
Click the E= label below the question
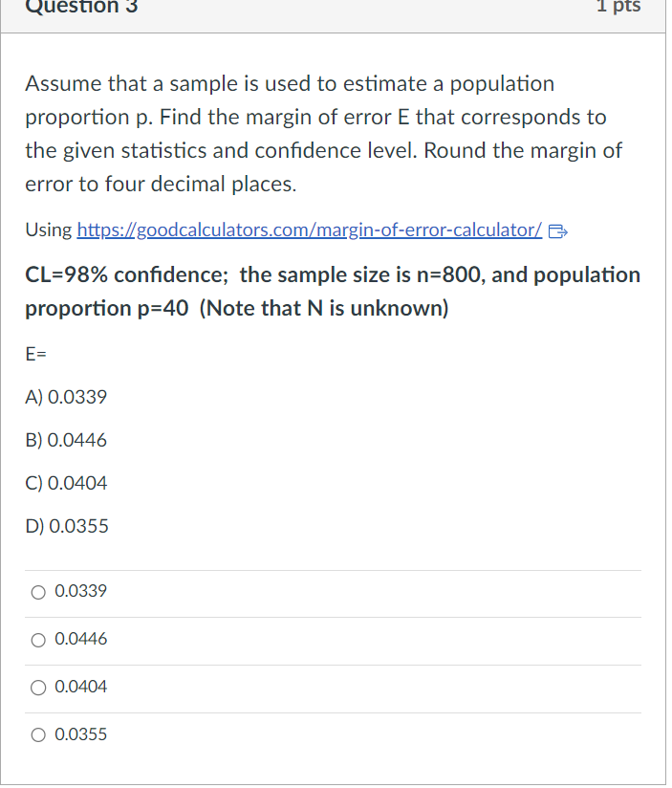click(35, 354)
